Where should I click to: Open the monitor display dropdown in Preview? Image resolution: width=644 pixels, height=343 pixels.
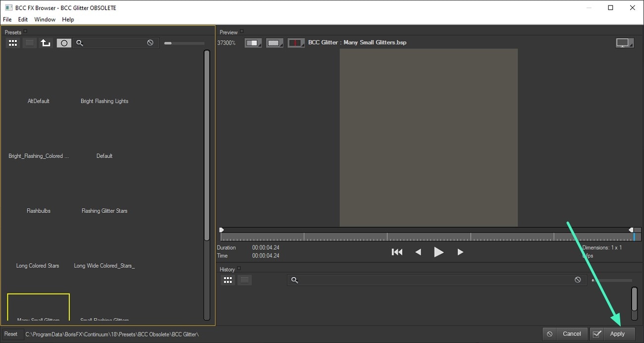(x=625, y=43)
